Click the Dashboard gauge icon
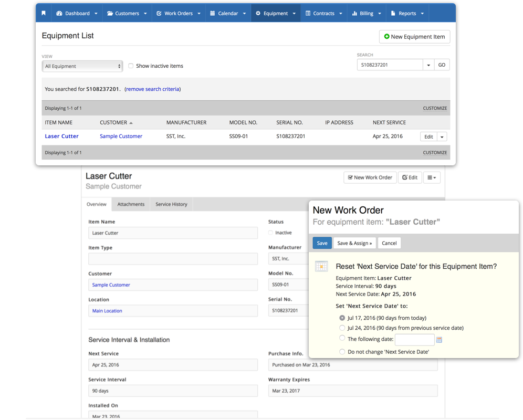The height and width of the screenshot is (420, 523). pyautogui.click(x=59, y=13)
